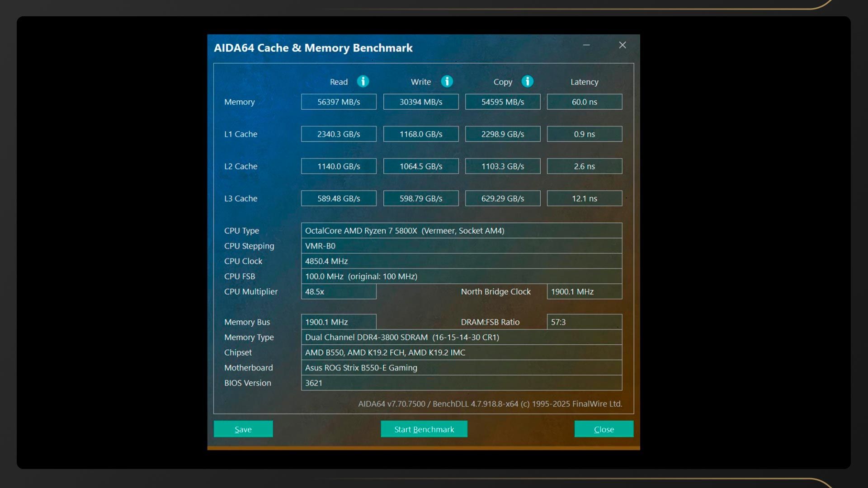This screenshot has height=488, width=868.
Task: Click the Motherboard name field
Action: point(461,368)
